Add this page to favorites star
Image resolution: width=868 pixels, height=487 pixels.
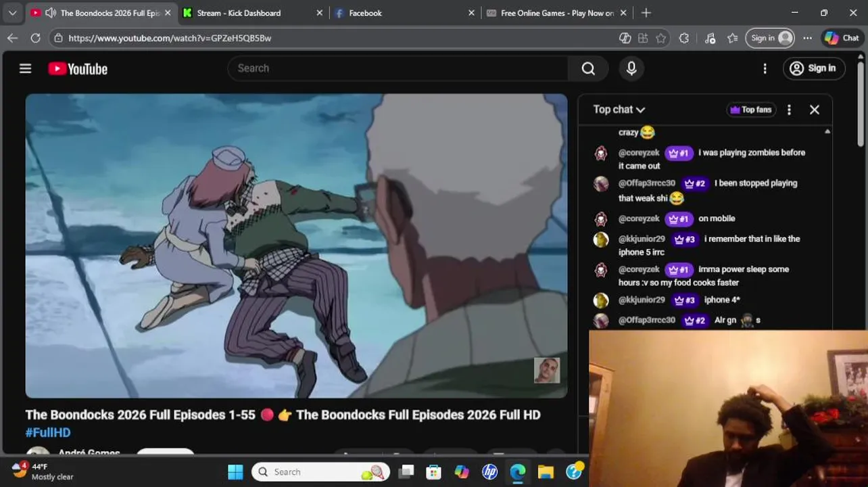tap(660, 38)
